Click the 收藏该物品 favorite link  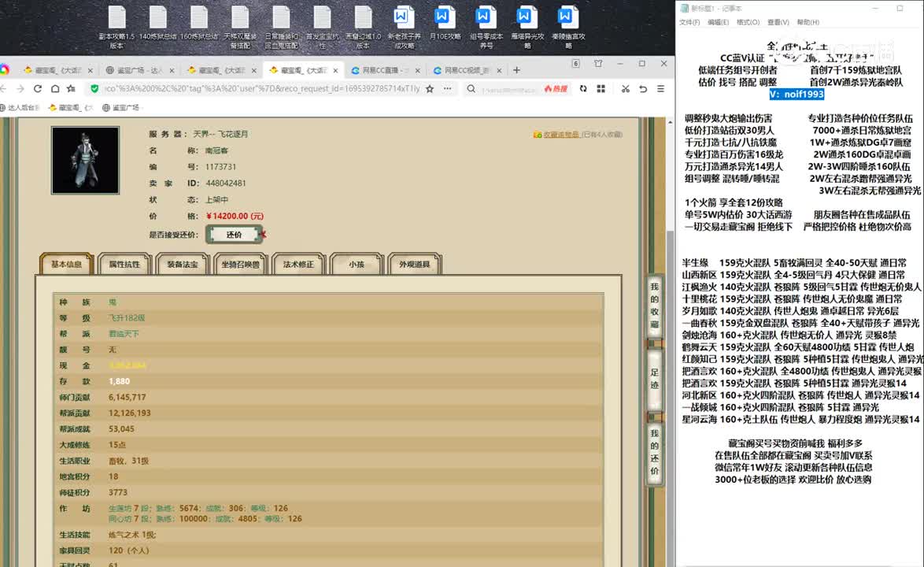(561, 135)
